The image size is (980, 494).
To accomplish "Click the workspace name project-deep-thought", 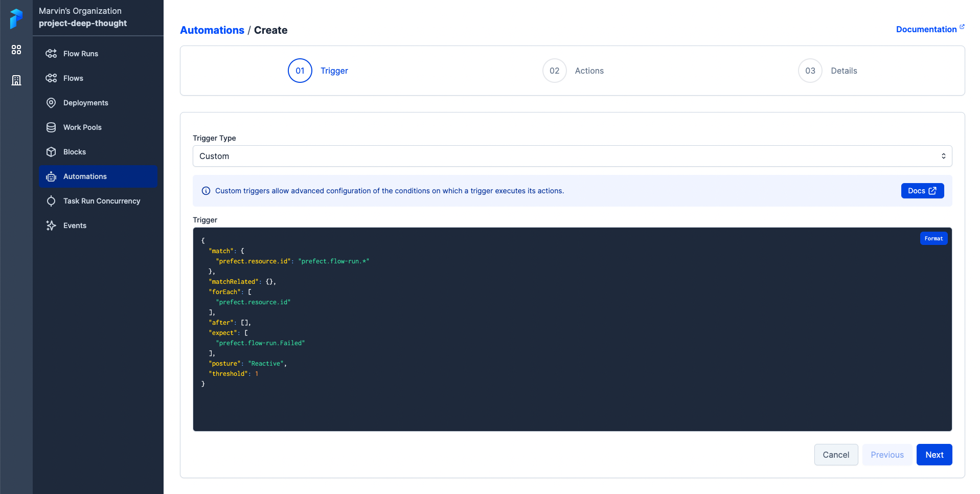I will (83, 23).
